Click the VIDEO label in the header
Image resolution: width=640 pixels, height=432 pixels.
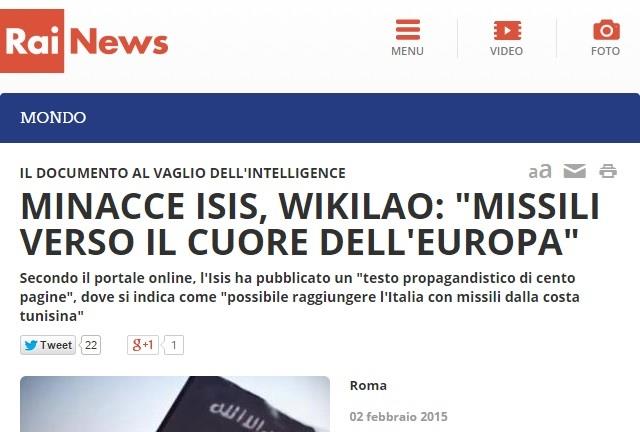(507, 51)
